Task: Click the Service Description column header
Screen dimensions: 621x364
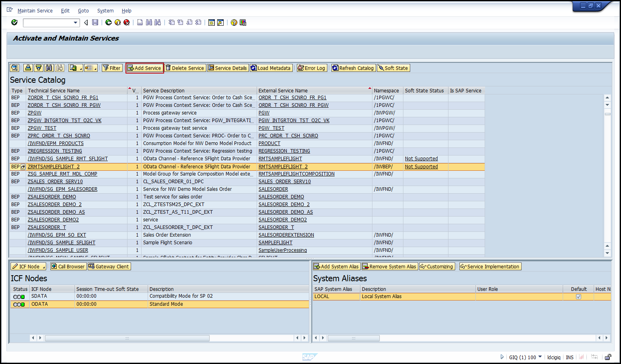Action: coord(164,91)
